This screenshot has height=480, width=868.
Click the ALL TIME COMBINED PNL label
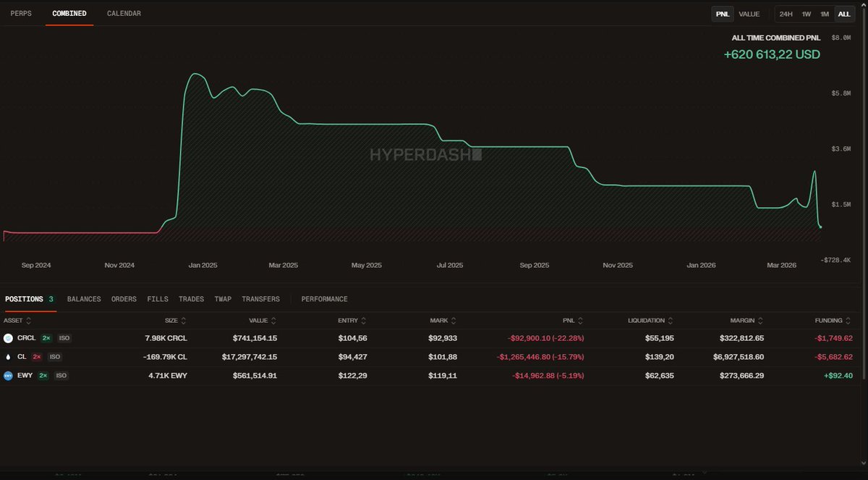tap(776, 37)
